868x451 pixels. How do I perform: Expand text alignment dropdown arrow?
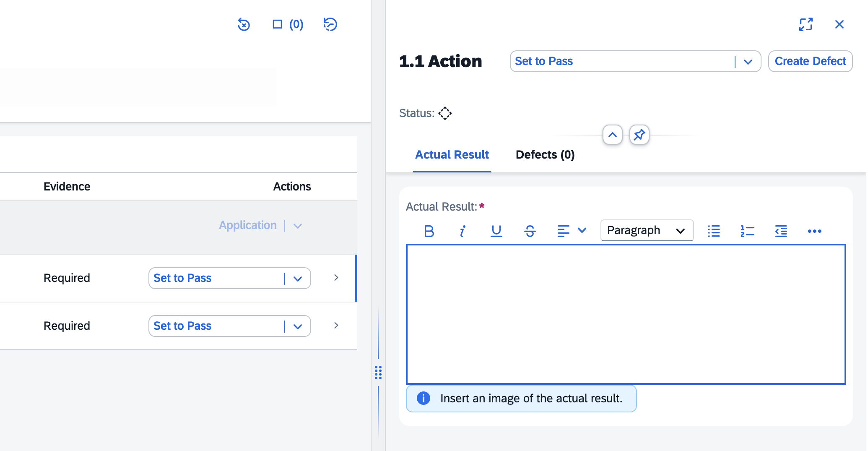582,230
